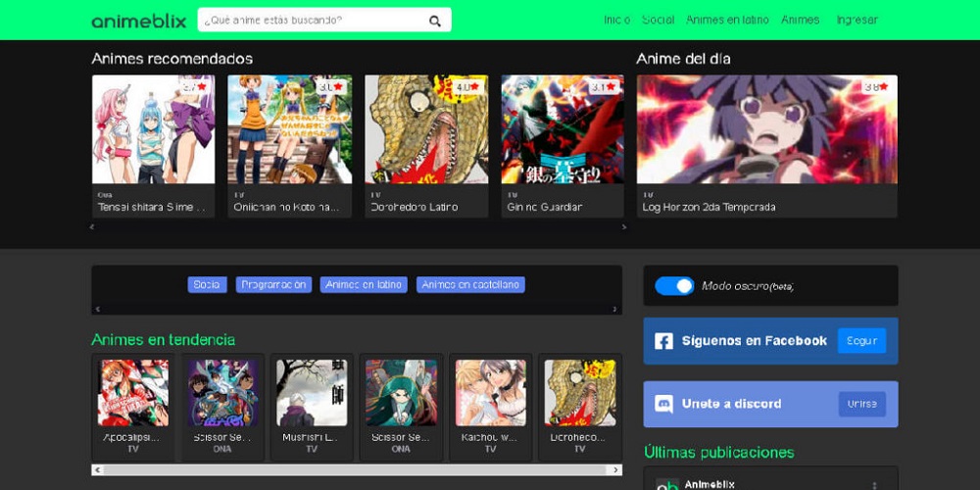Click the Programación tag button

[273, 284]
